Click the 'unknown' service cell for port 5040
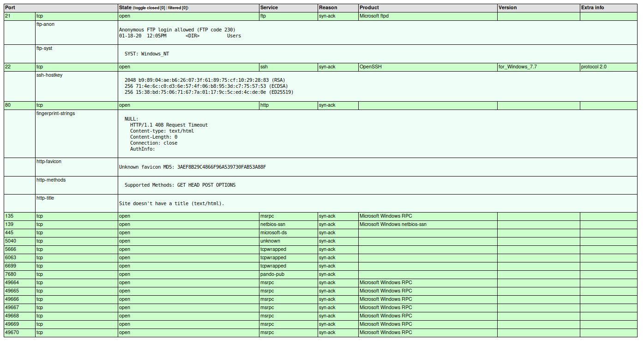 (x=288, y=241)
